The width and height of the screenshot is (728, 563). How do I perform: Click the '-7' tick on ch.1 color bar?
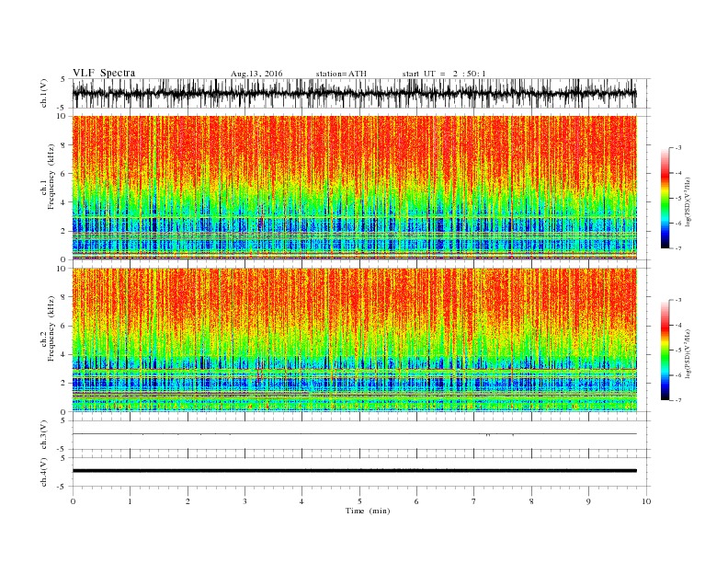[x=677, y=248]
